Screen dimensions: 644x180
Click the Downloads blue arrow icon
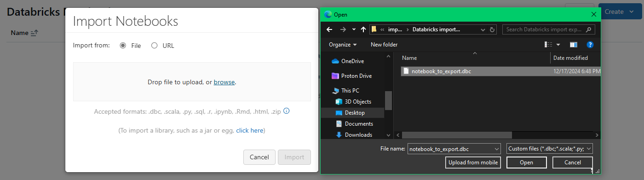click(x=339, y=135)
